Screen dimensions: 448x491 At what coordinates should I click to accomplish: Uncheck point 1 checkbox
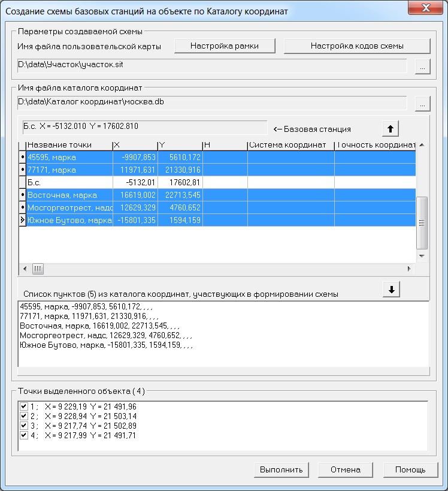[24, 406]
